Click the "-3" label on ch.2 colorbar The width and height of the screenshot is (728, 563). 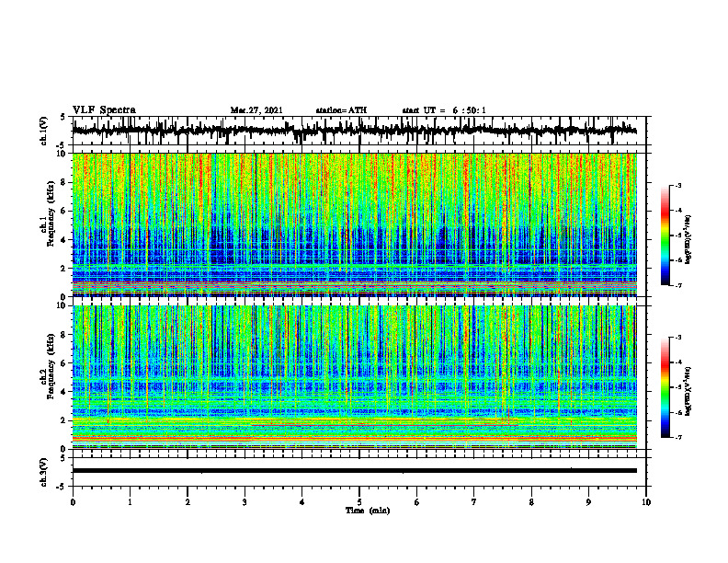678,338
